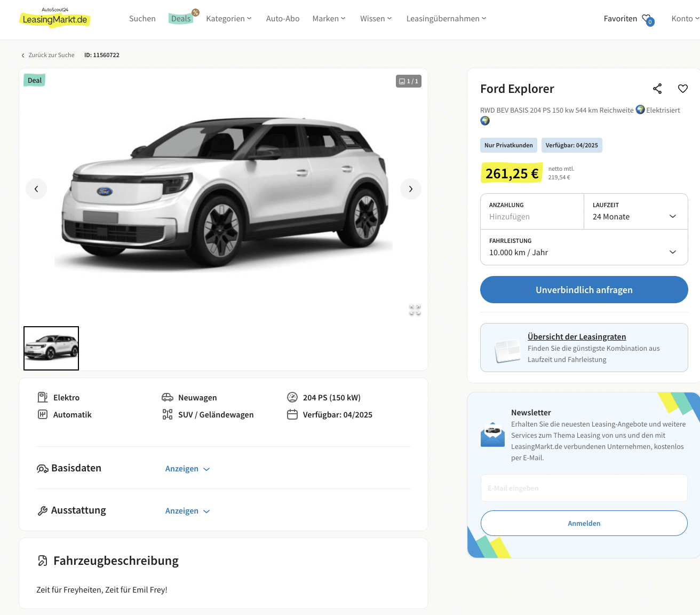Open Favoriten in the header
The height and width of the screenshot is (615, 700).
[x=621, y=19]
